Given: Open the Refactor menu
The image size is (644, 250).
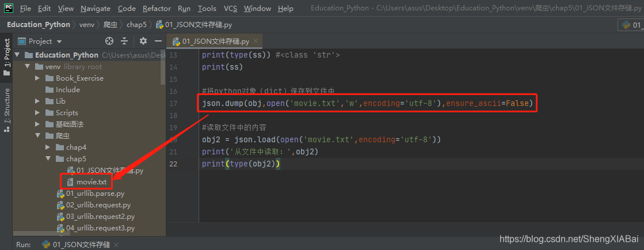Looking at the screenshot, I should 157,8.
